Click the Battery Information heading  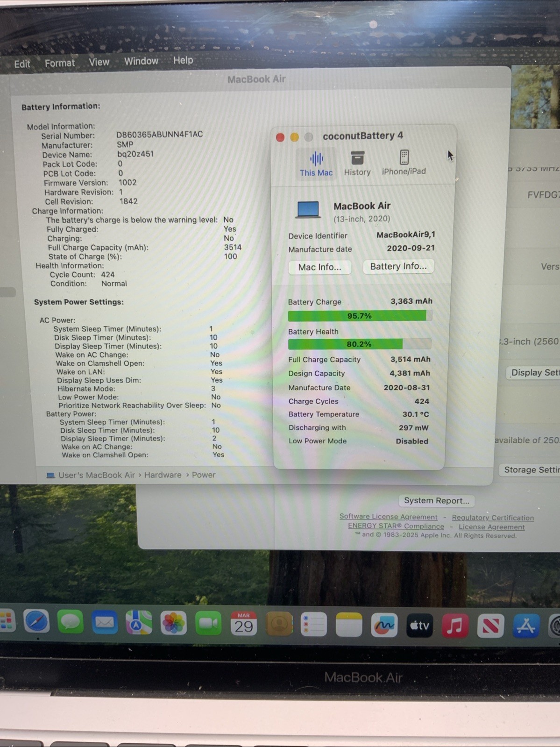tap(61, 107)
